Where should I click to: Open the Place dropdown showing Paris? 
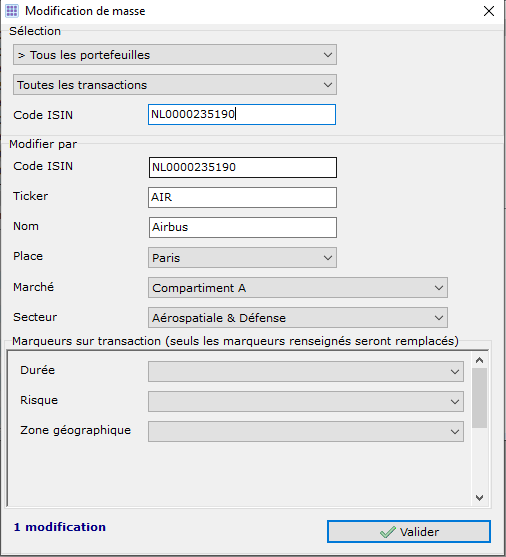pos(242,258)
